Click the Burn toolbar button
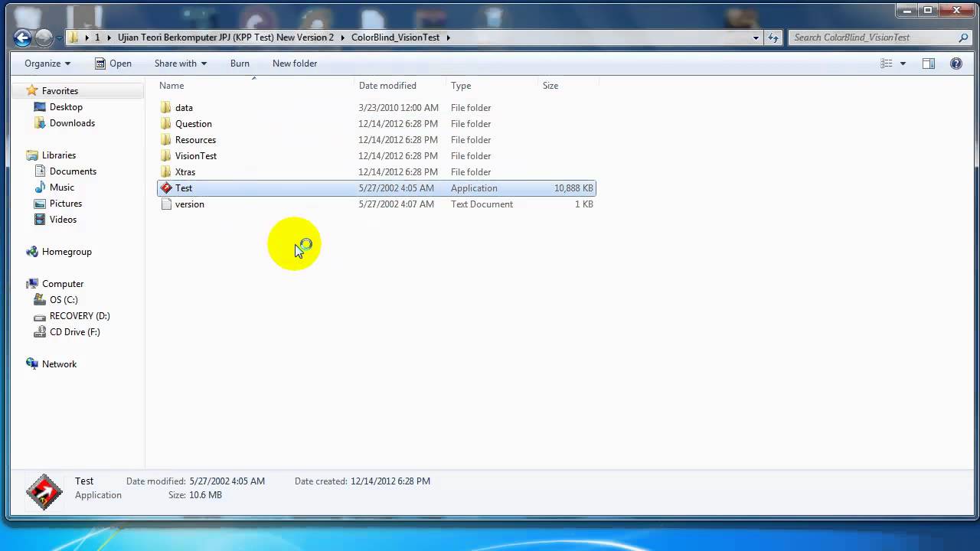The width and height of the screenshot is (980, 551). (x=240, y=64)
